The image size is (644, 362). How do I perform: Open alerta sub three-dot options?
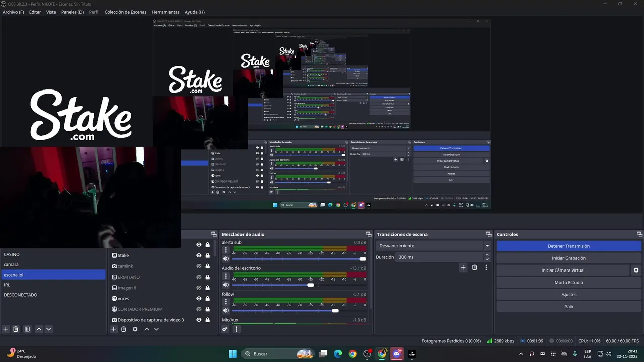coord(226,250)
